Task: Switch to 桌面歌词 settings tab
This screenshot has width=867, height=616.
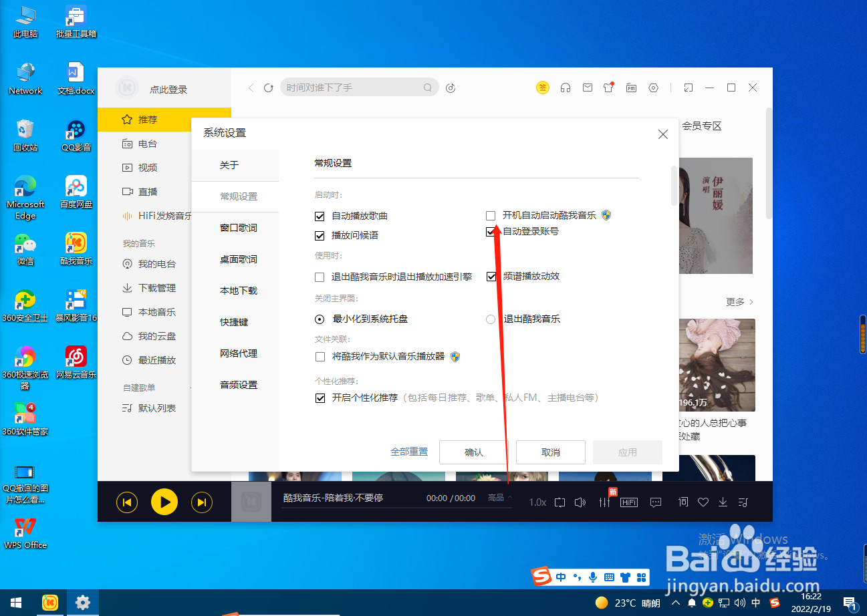Action: (235, 259)
